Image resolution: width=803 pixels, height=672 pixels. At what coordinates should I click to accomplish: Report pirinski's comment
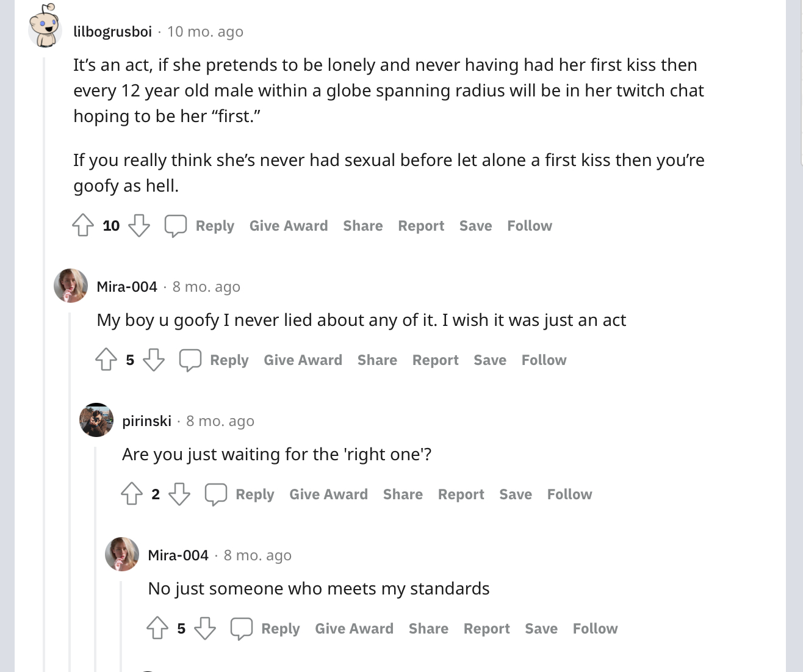point(461,494)
